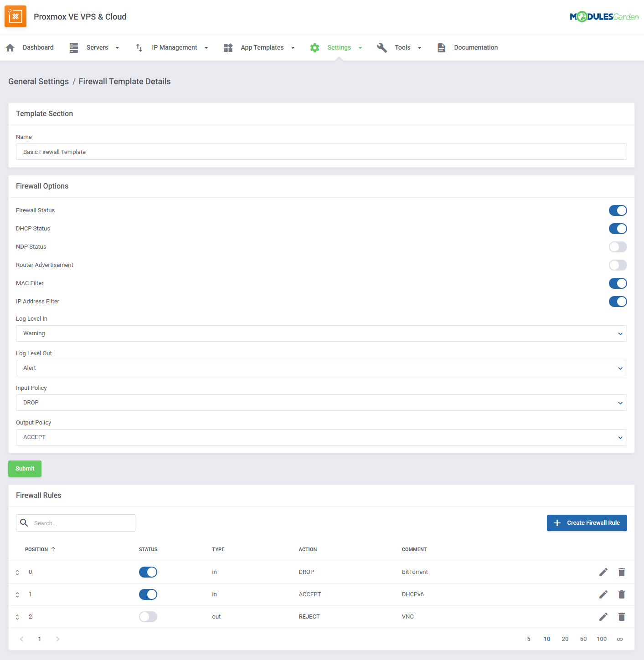
Task: Click the Submit button
Action: click(x=25, y=468)
